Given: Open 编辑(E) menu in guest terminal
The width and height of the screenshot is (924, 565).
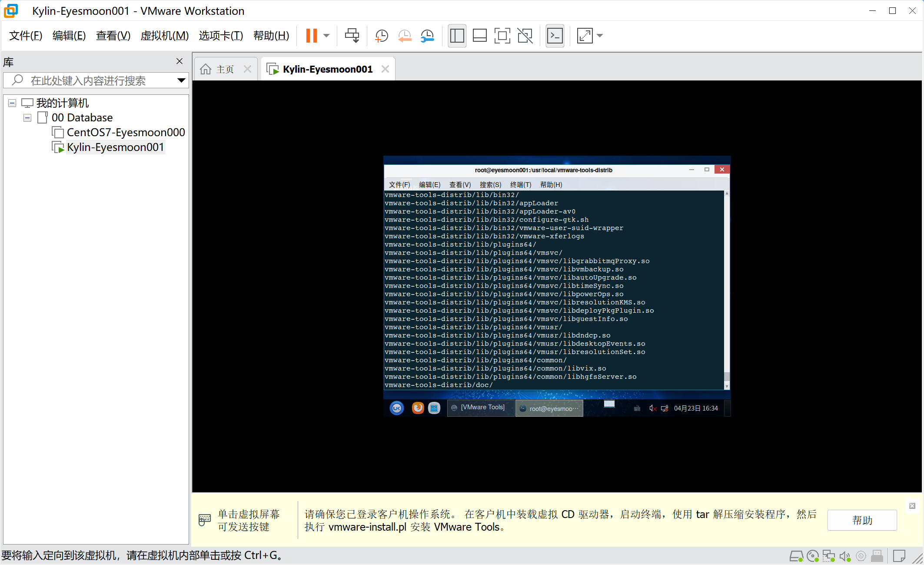Looking at the screenshot, I should (429, 185).
